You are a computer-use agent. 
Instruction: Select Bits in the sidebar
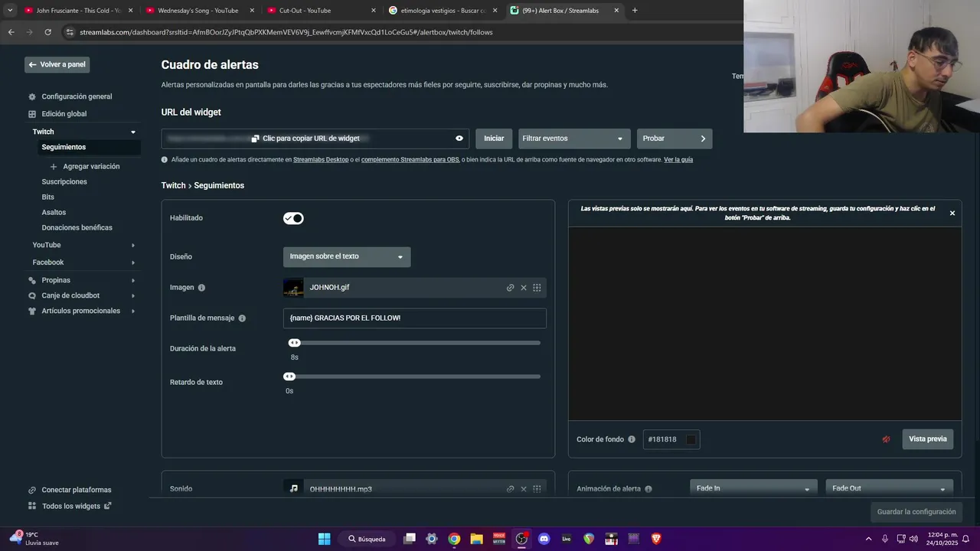click(x=47, y=197)
